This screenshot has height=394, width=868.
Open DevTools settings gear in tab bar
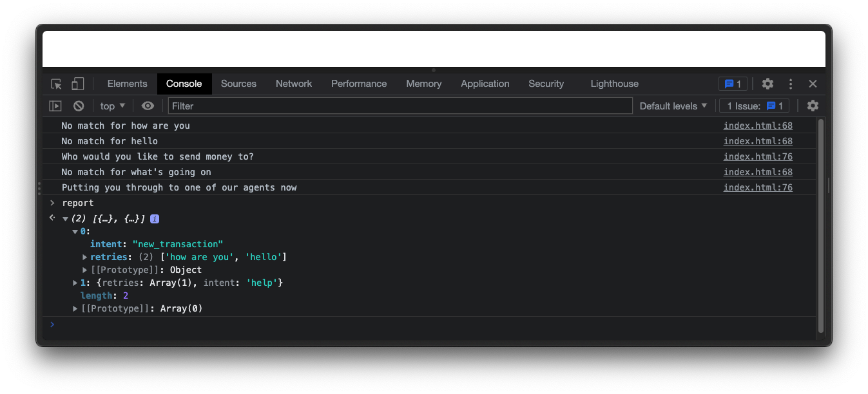pos(767,84)
